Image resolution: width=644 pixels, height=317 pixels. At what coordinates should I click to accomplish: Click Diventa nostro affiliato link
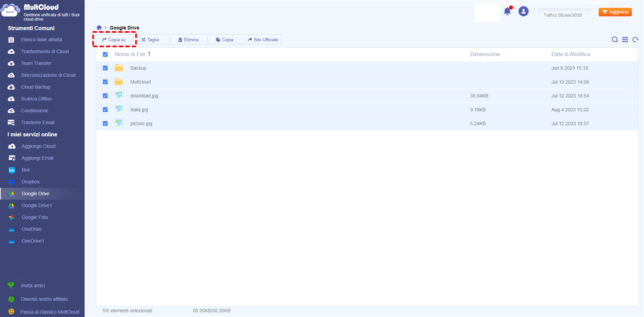click(45, 299)
